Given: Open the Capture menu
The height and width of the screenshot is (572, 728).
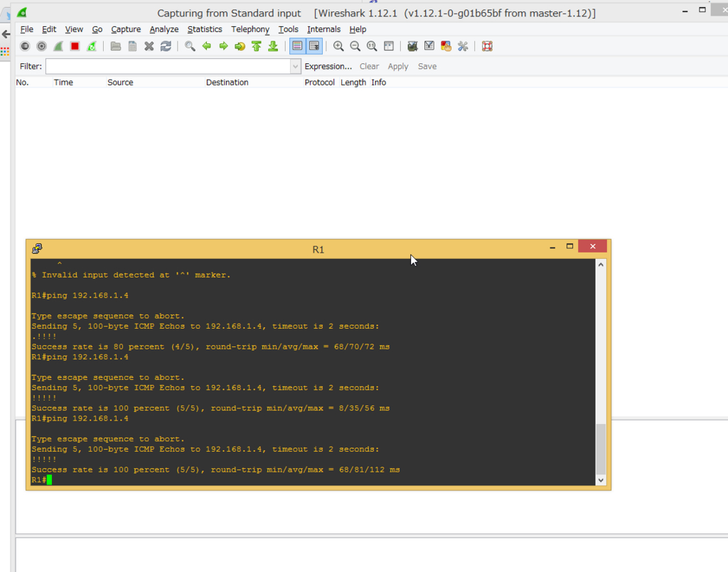Looking at the screenshot, I should pyautogui.click(x=126, y=29).
